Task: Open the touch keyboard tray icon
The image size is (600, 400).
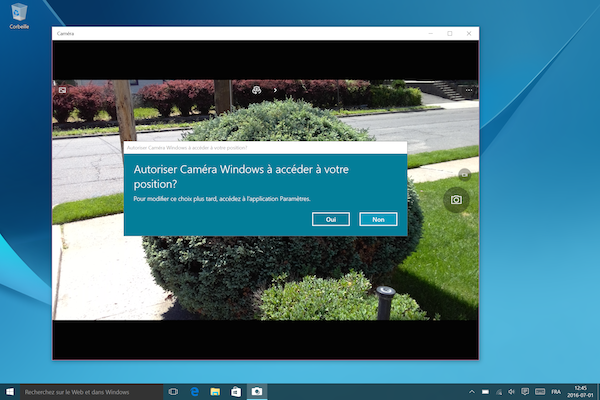Action: [540, 392]
